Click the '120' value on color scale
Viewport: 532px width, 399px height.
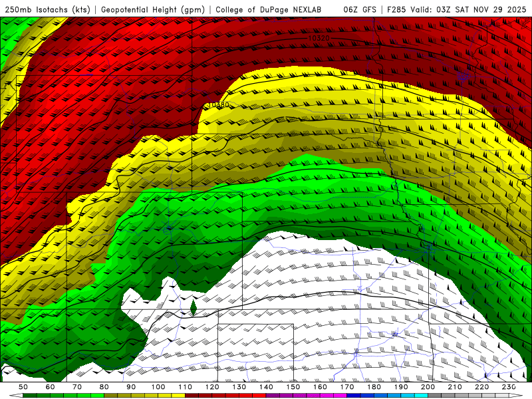(212, 387)
